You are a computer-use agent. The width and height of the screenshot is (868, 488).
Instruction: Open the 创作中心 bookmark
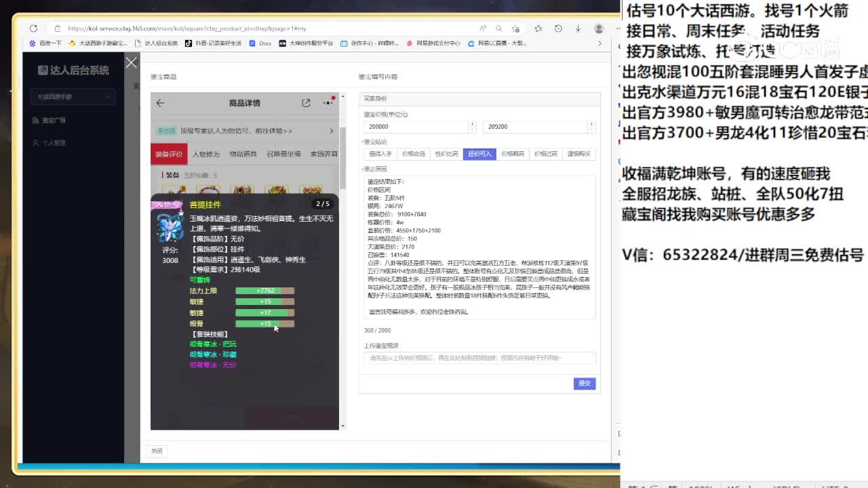click(370, 43)
